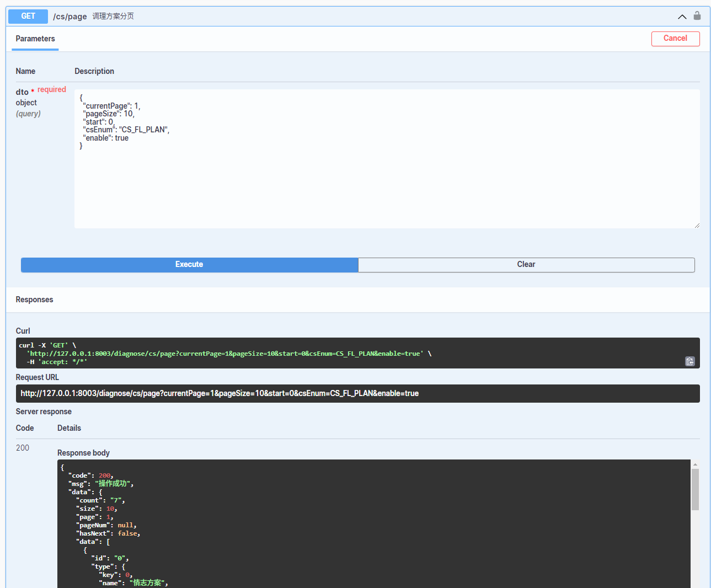Viewport: 711px width, 588px height.
Task: Click the "Responses" section header
Action: point(34,300)
